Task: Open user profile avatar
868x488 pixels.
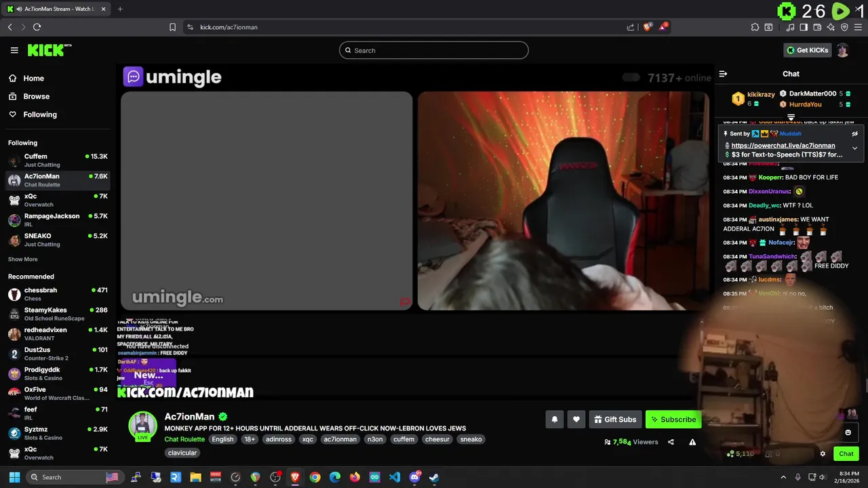Action: (x=842, y=50)
